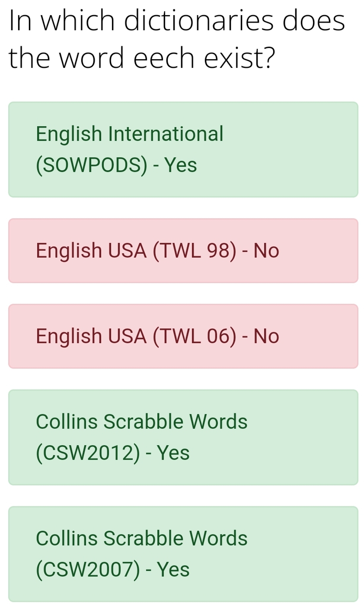This screenshot has width=364, height=612.
Task: Tap the English International (SOWPODS) result box
Action: 183,150
